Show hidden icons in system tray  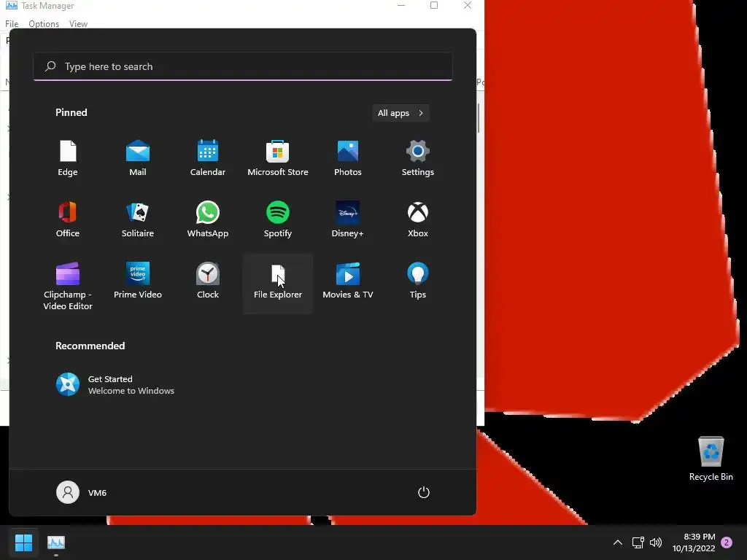pyautogui.click(x=617, y=542)
